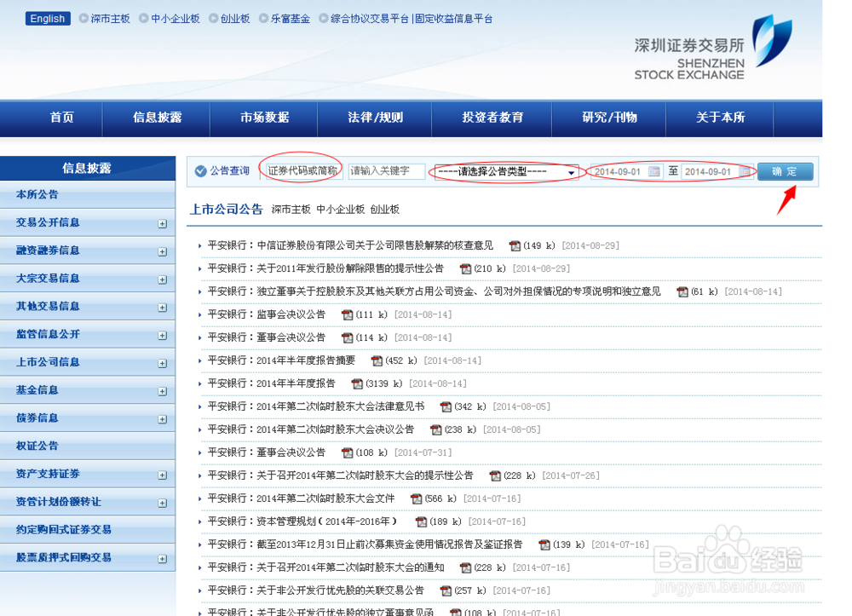Viewport: 852px width, 616px height.
Task: Open PDF icon for 2014年半年度报告 (3139 k)
Action: tap(357, 384)
